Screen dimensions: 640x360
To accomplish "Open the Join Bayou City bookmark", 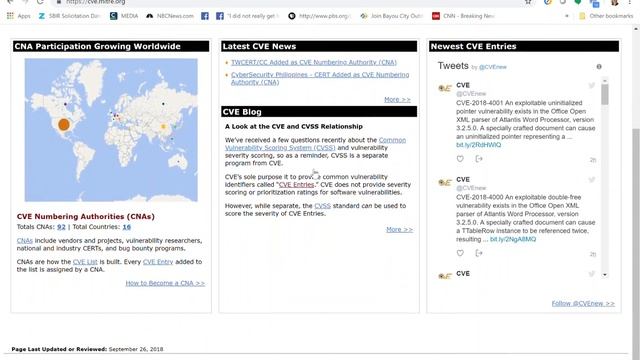I will tap(391, 16).
